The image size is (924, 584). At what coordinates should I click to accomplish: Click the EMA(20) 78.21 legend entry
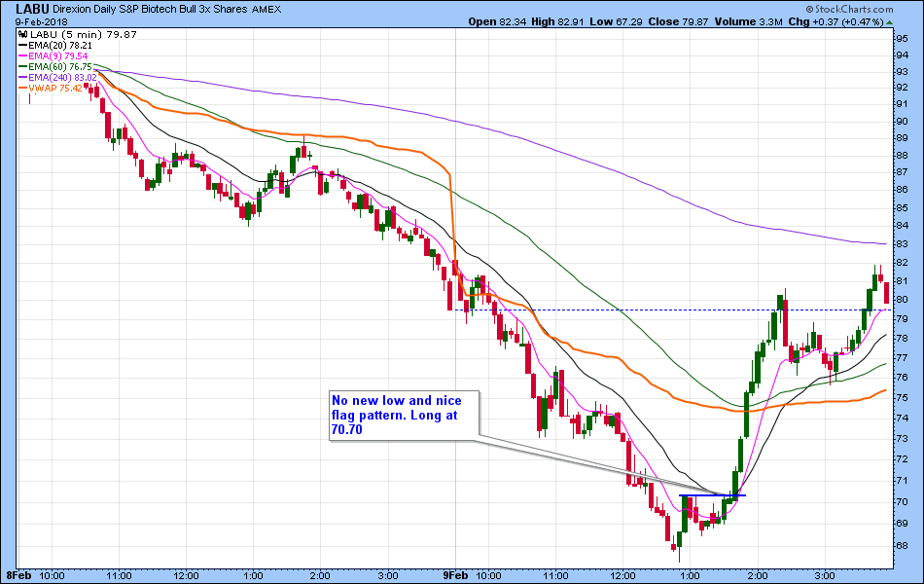[54, 45]
